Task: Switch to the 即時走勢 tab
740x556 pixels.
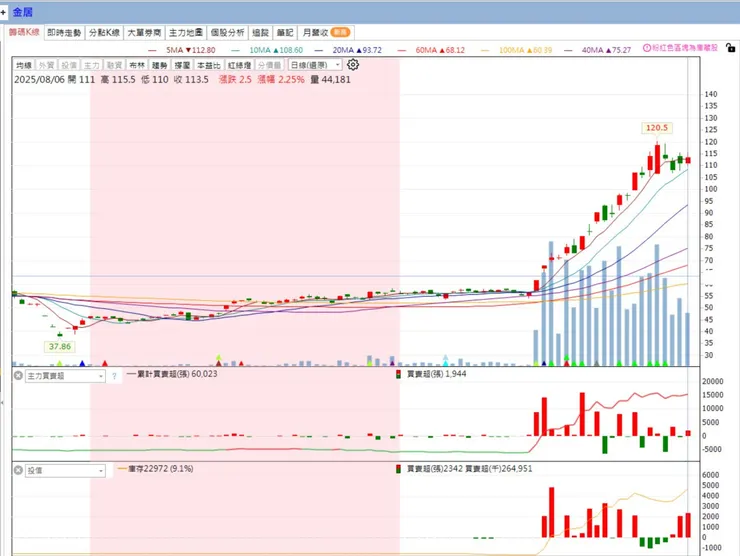Action: (64, 33)
